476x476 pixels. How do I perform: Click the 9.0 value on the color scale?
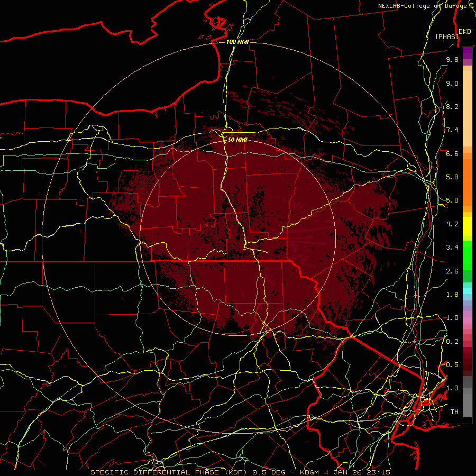pos(452,83)
